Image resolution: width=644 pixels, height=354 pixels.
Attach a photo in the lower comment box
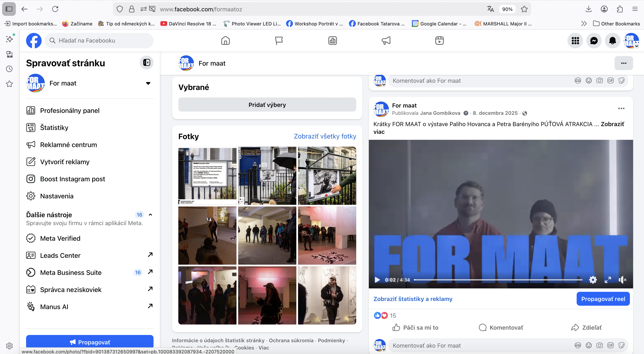tap(599, 345)
